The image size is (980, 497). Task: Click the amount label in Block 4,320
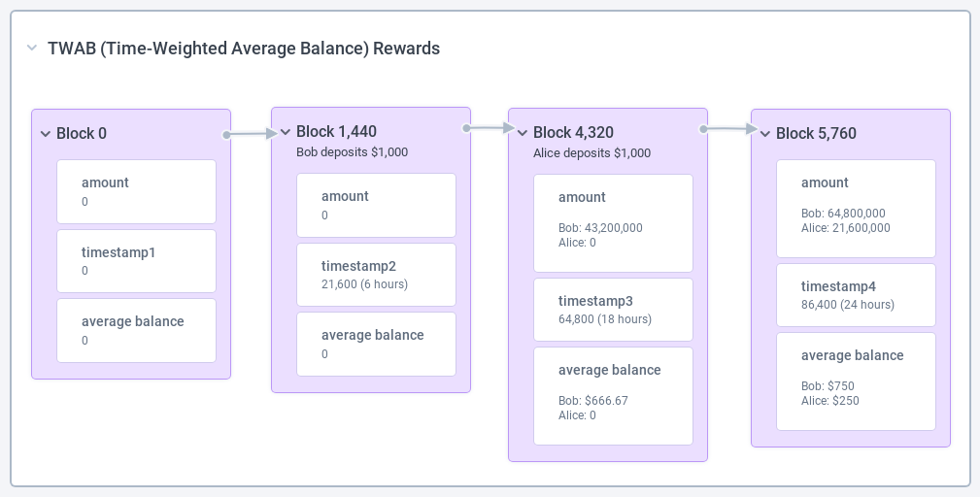[x=582, y=197]
